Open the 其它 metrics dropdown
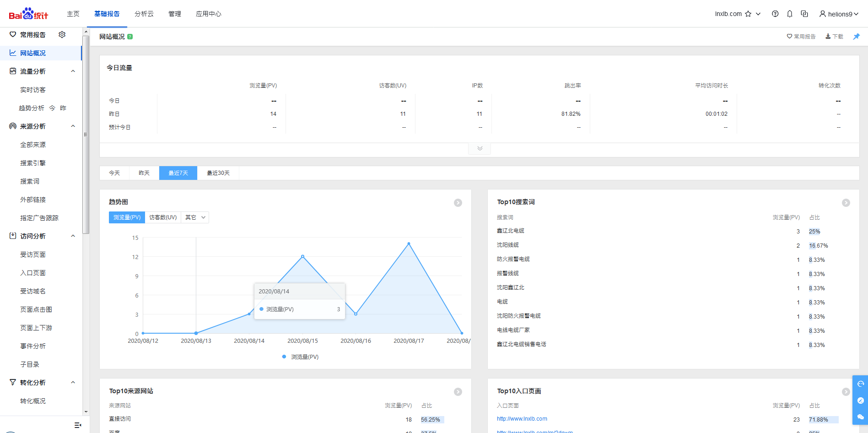Screen dimensions: 868x433 195,217
